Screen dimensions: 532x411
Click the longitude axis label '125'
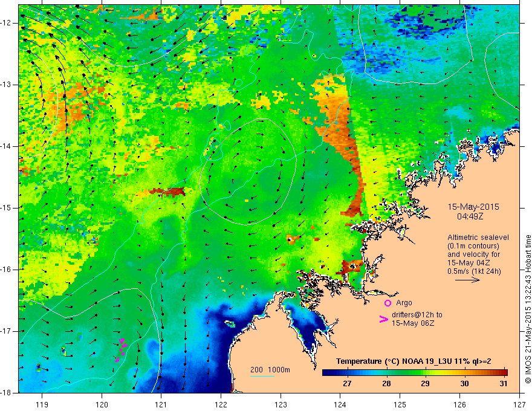pyautogui.click(x=400, y=404)
